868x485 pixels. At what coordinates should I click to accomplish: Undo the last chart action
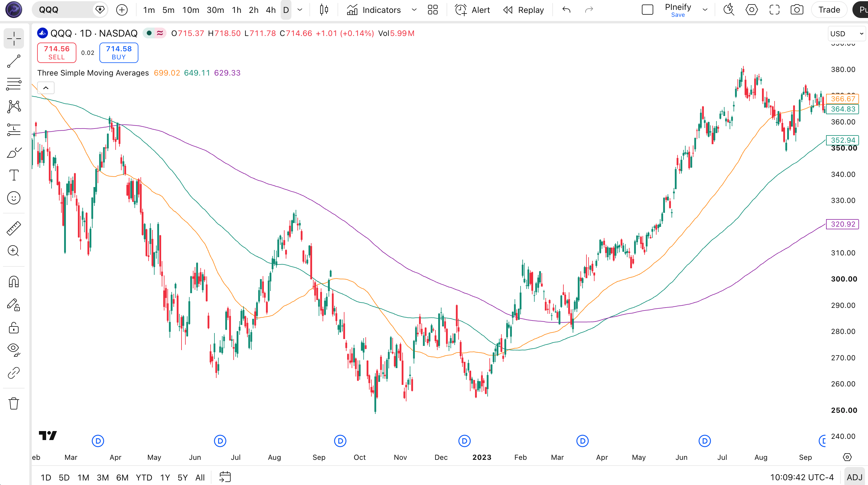point(566,10)
